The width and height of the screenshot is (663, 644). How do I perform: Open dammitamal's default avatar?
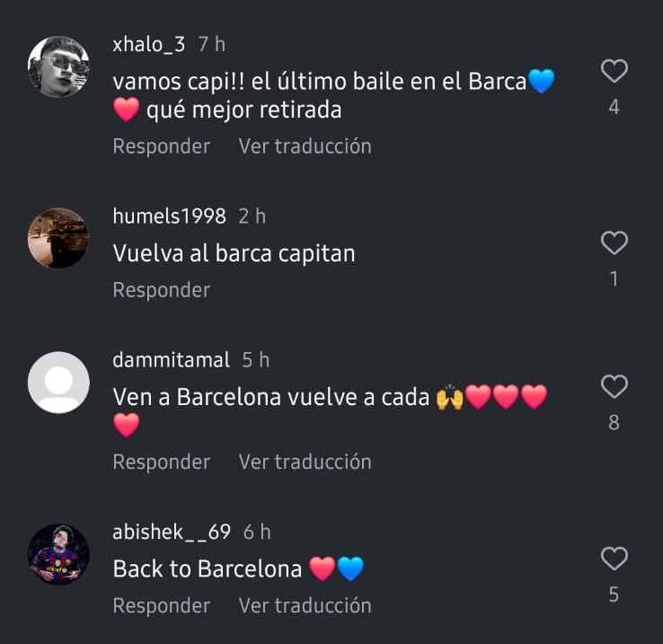point(58,383)
